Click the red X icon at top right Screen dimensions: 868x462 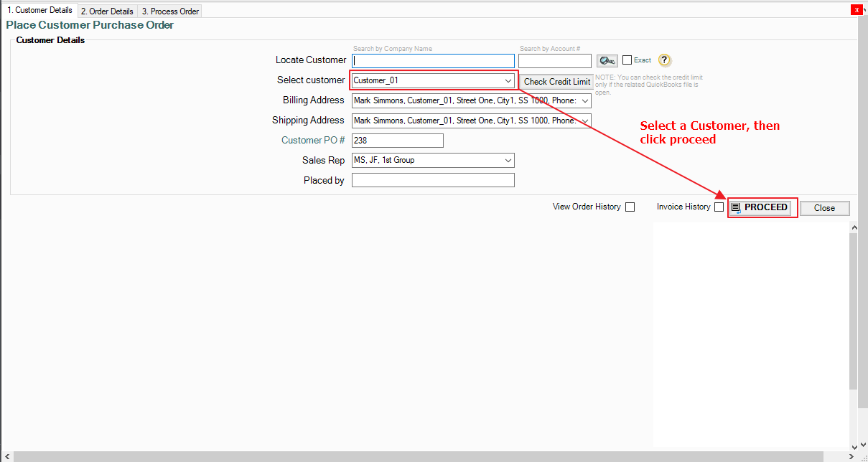856,10
